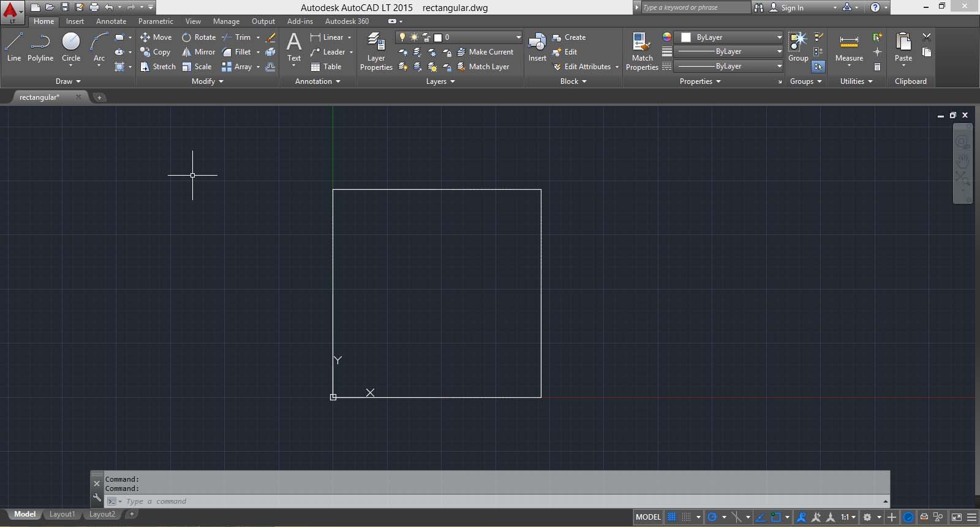Select the Scale tool

coord(197,67)
